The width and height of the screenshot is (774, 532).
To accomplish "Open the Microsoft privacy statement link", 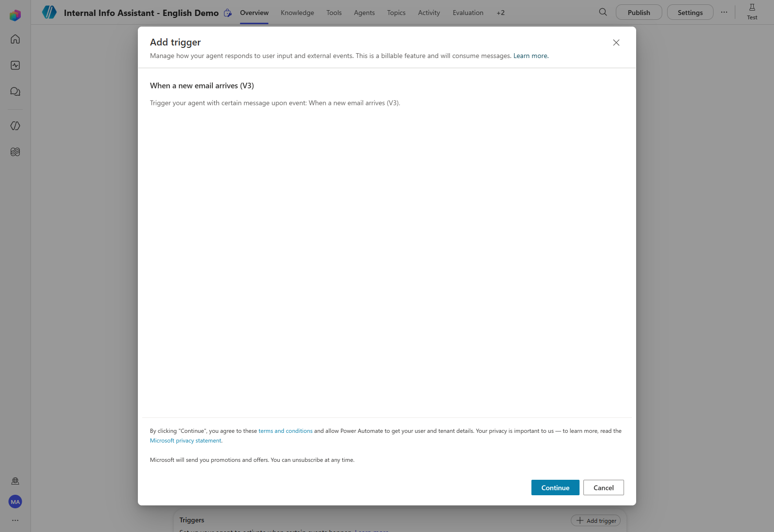I will coord(186,441).
